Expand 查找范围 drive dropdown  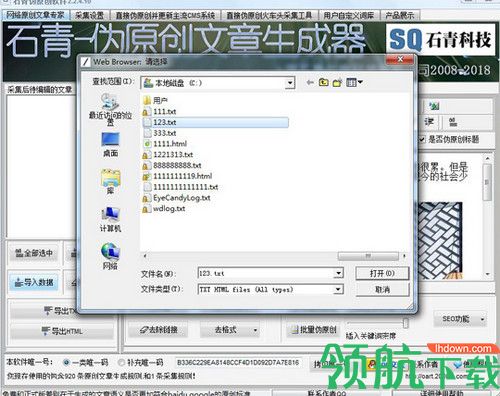(x=290, y=83)
